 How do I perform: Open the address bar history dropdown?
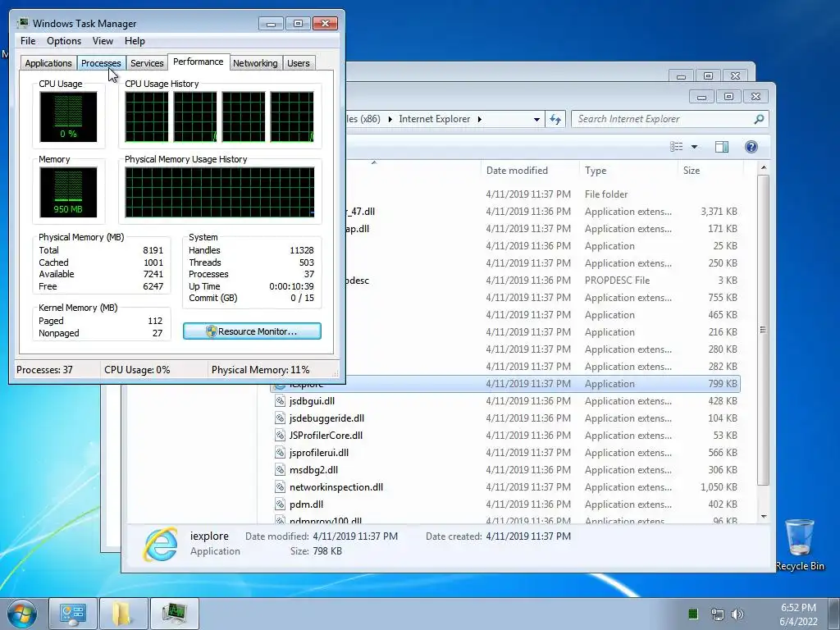[x=536, y=120]
